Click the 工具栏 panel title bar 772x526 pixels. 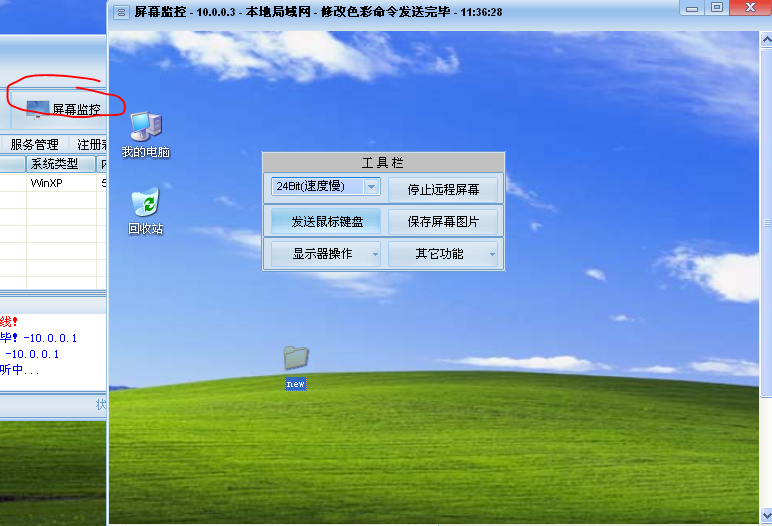pyautogui.click(x=383, y=163)
